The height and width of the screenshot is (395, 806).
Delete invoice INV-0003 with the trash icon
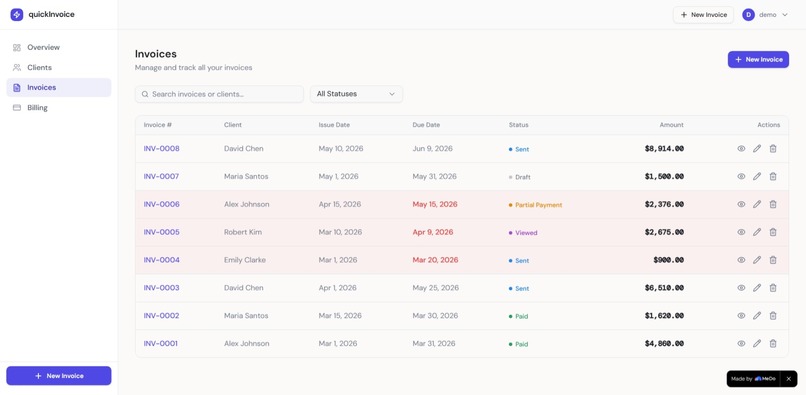(773, 288)
